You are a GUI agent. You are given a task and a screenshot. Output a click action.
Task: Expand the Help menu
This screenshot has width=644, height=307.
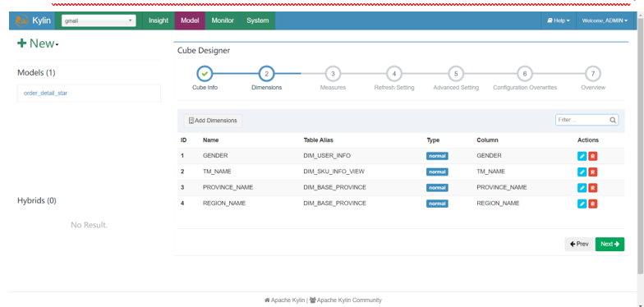(x=559, y=21)
